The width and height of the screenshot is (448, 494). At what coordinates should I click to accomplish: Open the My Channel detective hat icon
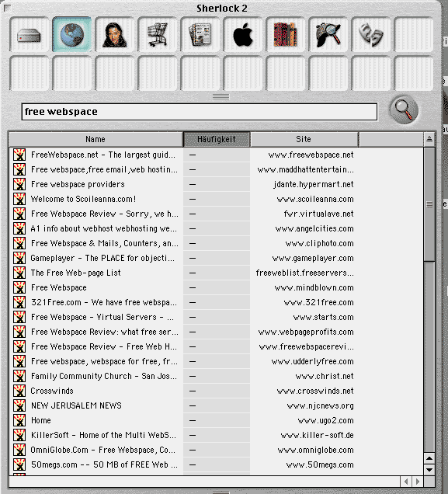pyautogui.click(x=328, y=35)
